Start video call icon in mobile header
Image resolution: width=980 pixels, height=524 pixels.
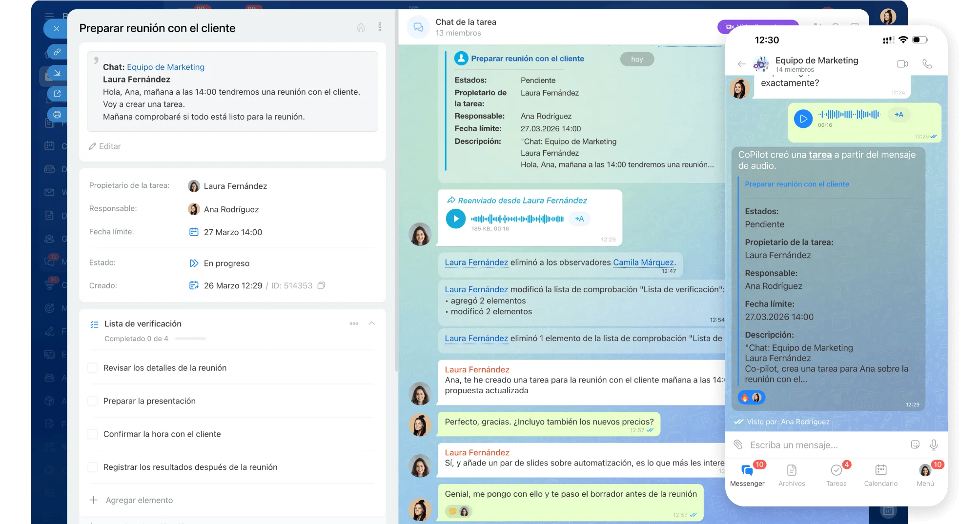902,64
